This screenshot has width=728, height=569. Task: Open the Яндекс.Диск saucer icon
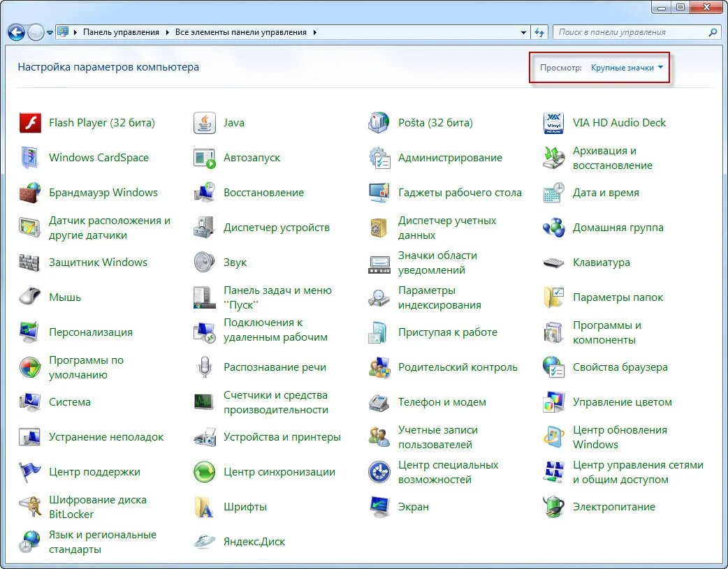pyautogui.click(x=205, y=541)
